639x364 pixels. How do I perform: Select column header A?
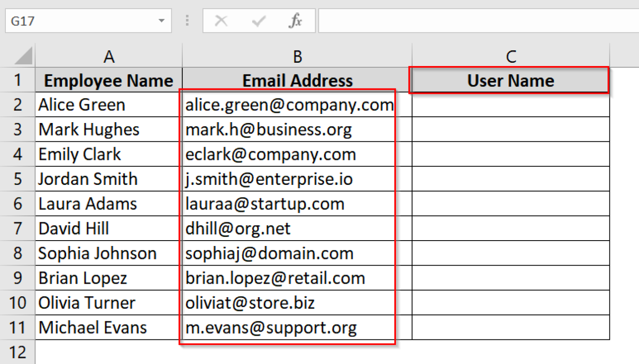click(x=108, y=56)
